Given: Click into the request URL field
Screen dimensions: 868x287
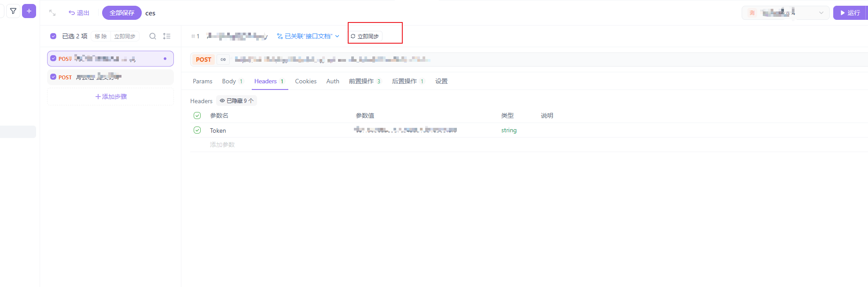Looking at the screenshot, I should 550,60.
